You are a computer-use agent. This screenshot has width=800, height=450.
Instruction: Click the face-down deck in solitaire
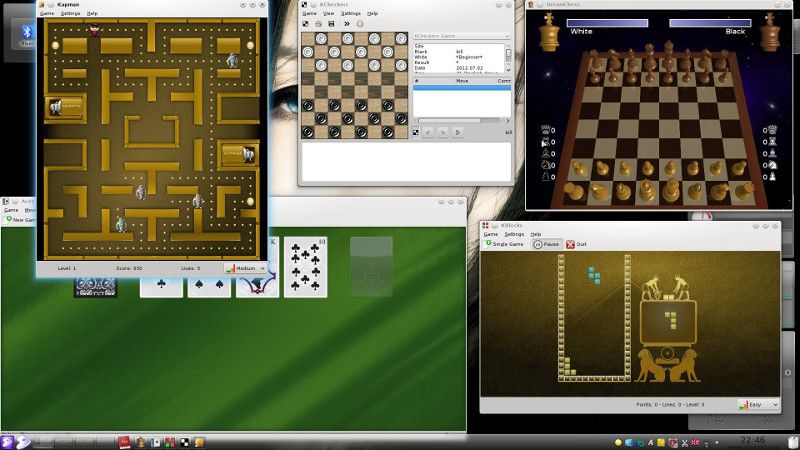pos(95,287)
